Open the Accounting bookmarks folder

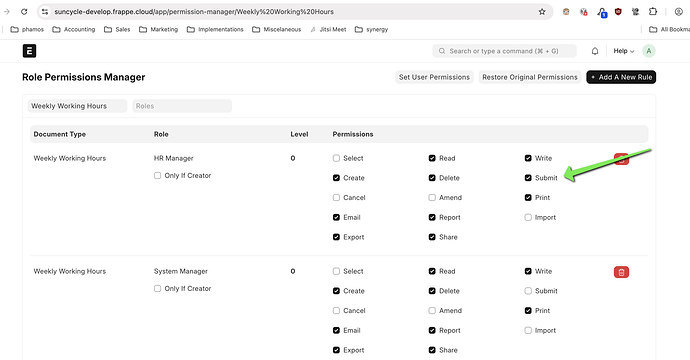point(73,29)
